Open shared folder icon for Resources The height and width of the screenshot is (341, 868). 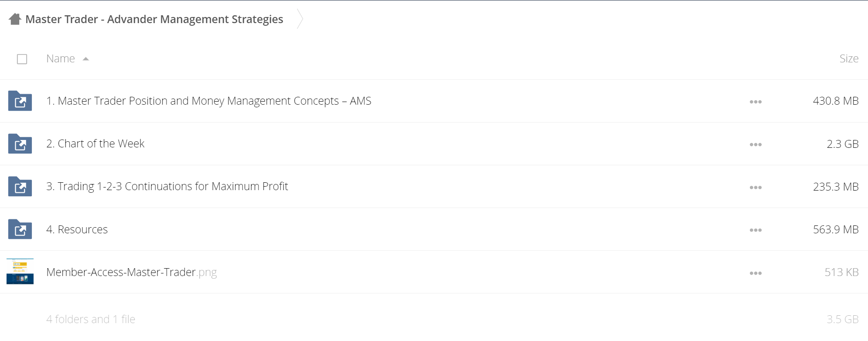[x=20, y=229]
